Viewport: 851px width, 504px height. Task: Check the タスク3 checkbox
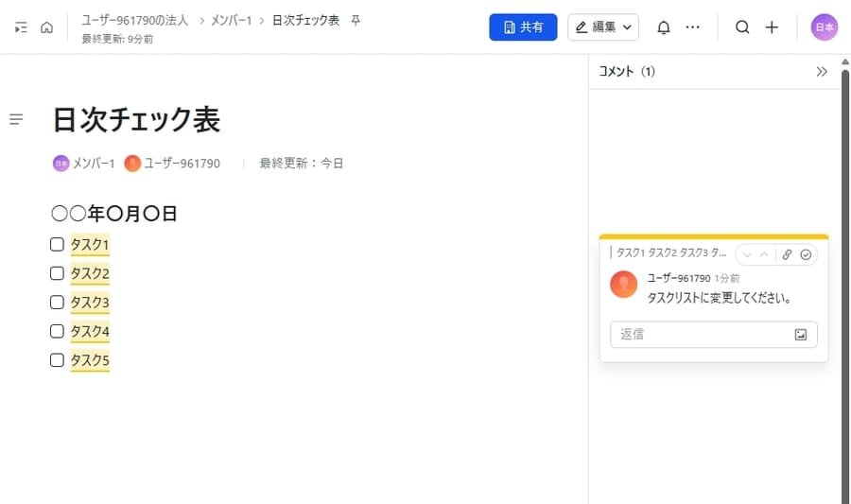click(57, 303)
